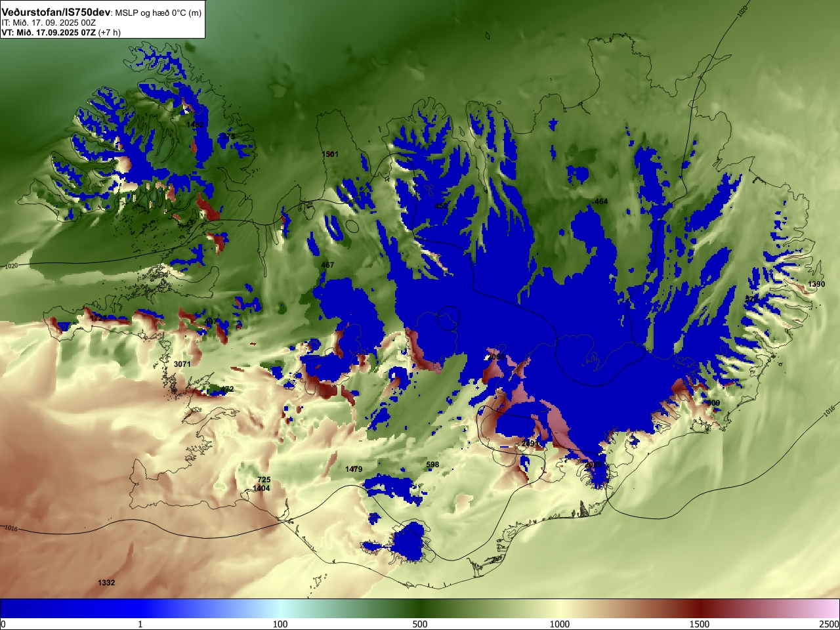Click the 3071 height label
This screenshot has width=840, height=630.
click(182, 364)
